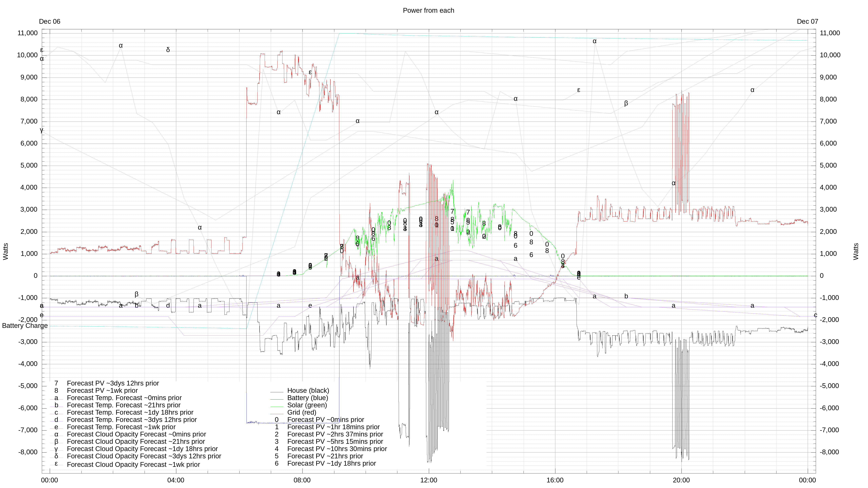Select legend entry 'Solar (green)'
This screenshot has width=868, height=488.
tap(307, 405)
